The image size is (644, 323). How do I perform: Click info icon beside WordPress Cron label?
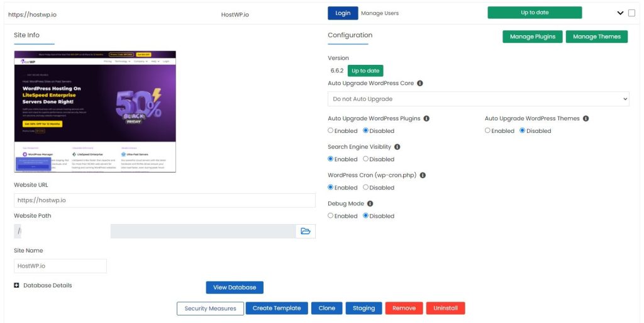[423, 175]
